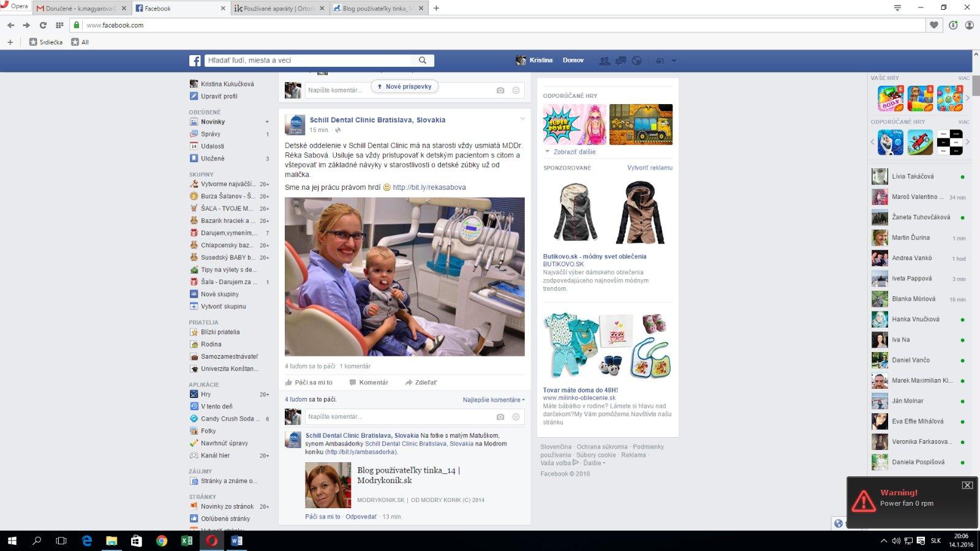
Task: Like the post with Páči sa mi to
Action: pyautogui.click(x=309, y=383)
